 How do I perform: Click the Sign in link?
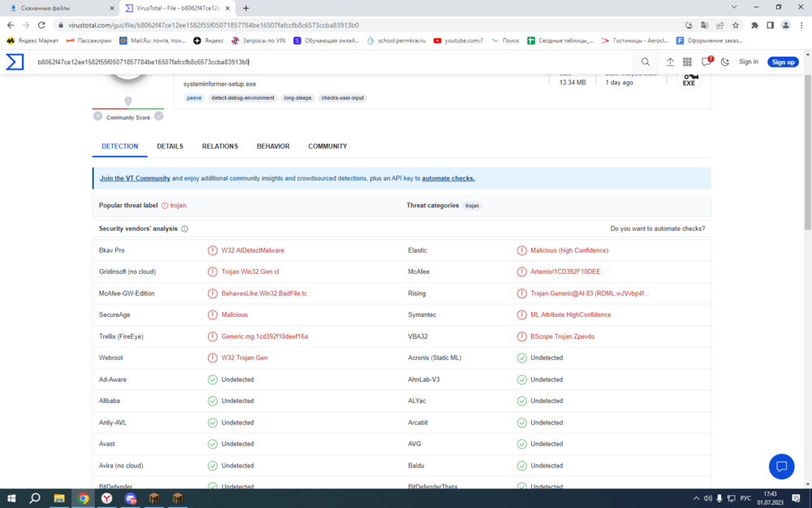coord(749,62)
